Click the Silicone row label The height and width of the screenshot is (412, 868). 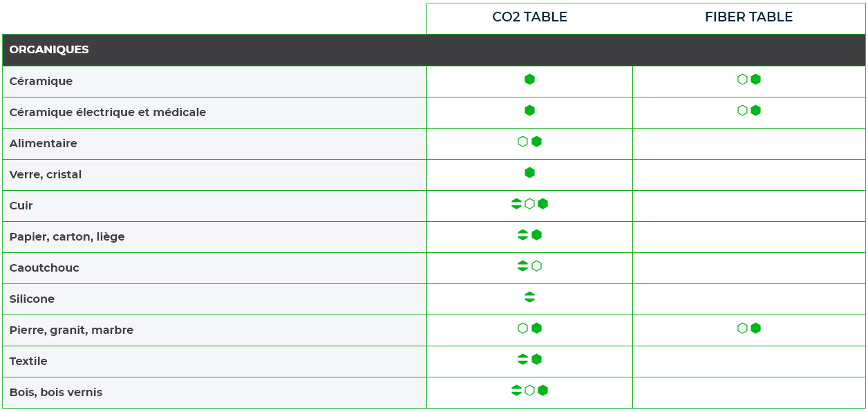32,299
